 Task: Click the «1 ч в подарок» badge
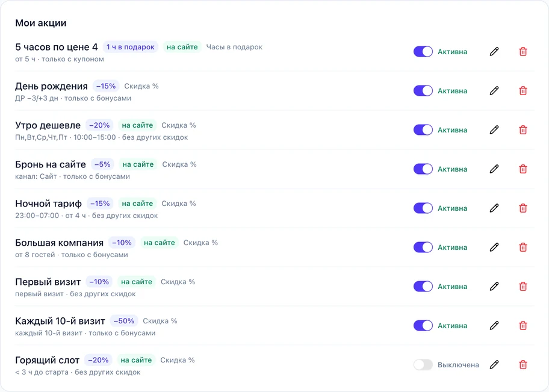(130, 47)
